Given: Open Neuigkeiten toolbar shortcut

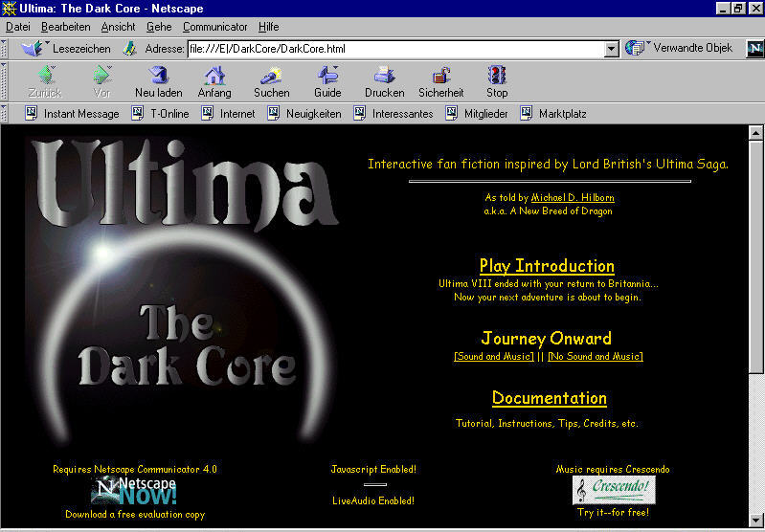Looking at the screenshot, I should pyautogui.click(x=304, y=114).
